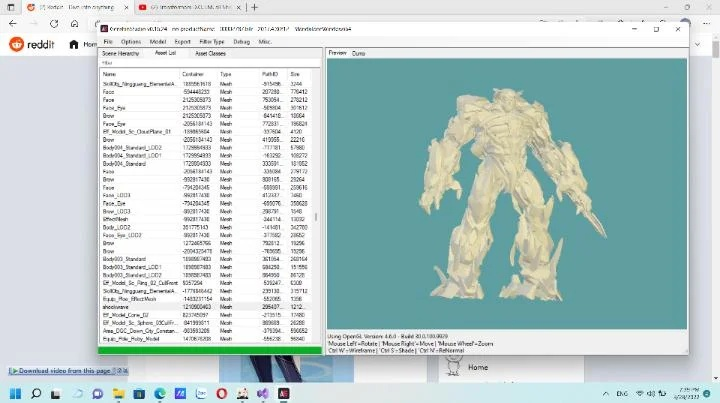Viewport: 720px width, 403px height.
Task: Select the Body003_Standard_LOD1 row
Action: [x=207, y=267]
